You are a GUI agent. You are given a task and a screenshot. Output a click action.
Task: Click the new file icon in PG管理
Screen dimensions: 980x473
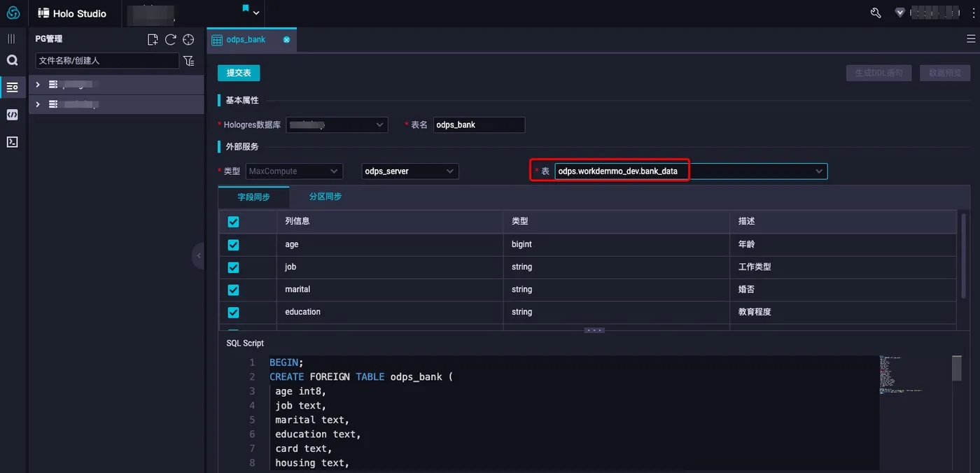pos(153,40)
